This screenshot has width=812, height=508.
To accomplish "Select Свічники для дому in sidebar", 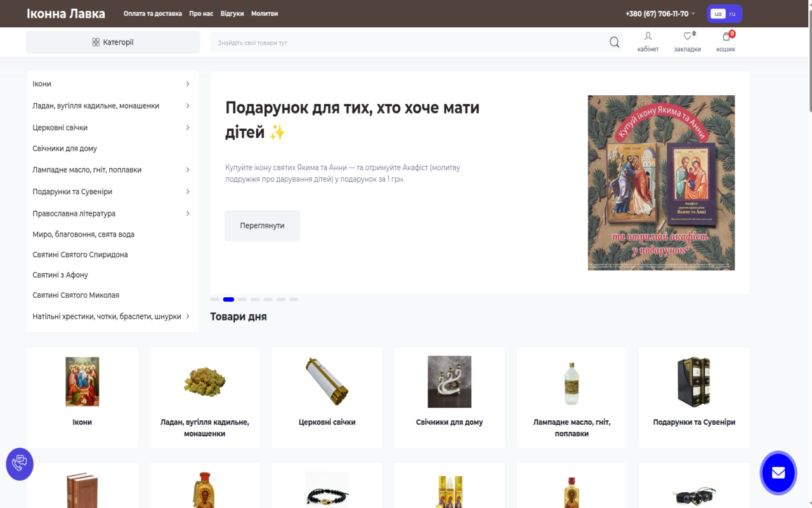I will [65, 149].
